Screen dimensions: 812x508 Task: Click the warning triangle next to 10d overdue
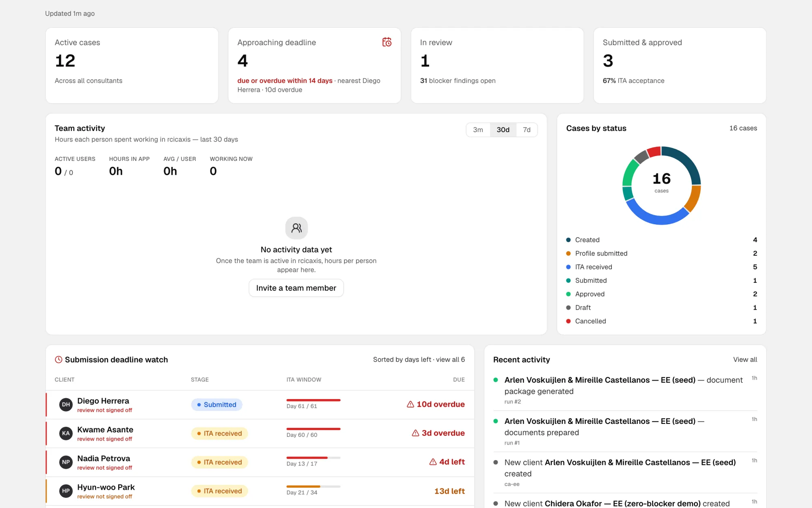[x=410, y=404]
